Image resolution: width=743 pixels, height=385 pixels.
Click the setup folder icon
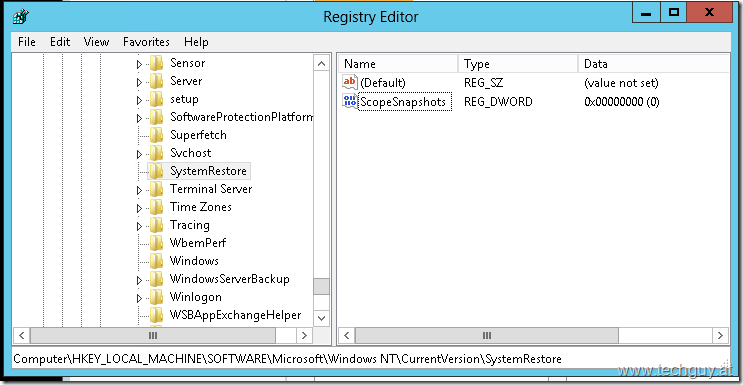click(x=156, y=99)
